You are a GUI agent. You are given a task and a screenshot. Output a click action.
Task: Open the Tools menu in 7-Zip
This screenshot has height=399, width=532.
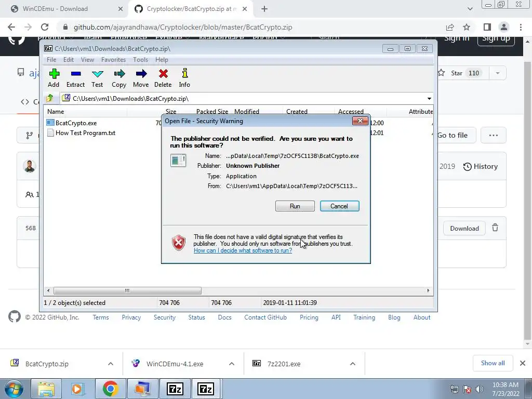coord(140,60)
